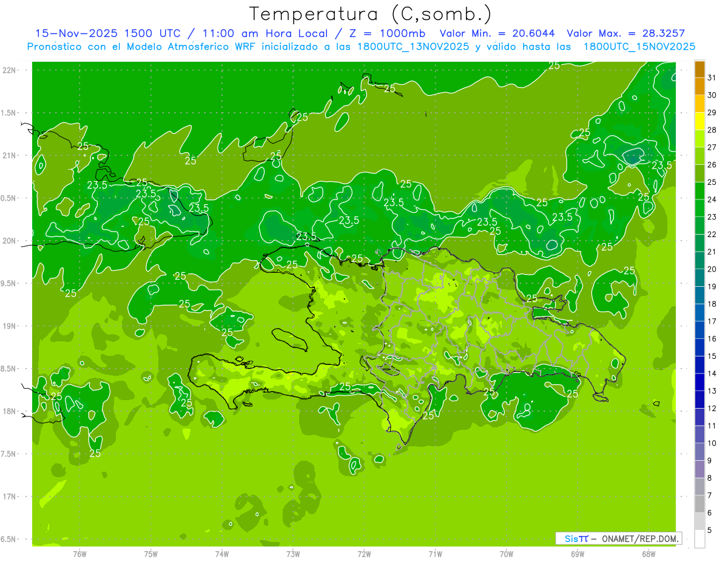Click the "71W" longitude tick label

click(x=435, y=554)
